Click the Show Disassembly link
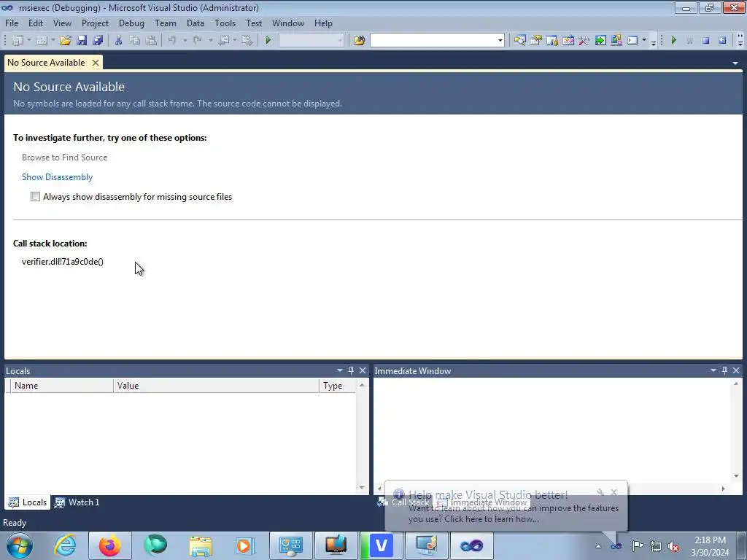The image size is (747, 560). pyautogui.click(x=57, y=177)
